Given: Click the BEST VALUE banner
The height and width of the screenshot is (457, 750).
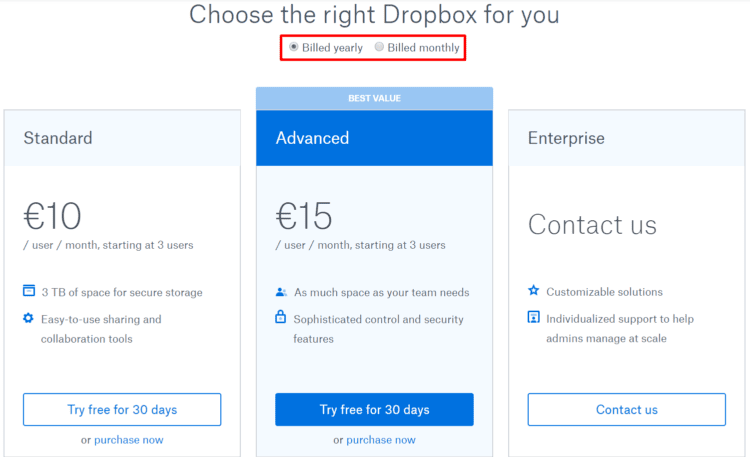Looking at the screenshot, I should [375, 99].
